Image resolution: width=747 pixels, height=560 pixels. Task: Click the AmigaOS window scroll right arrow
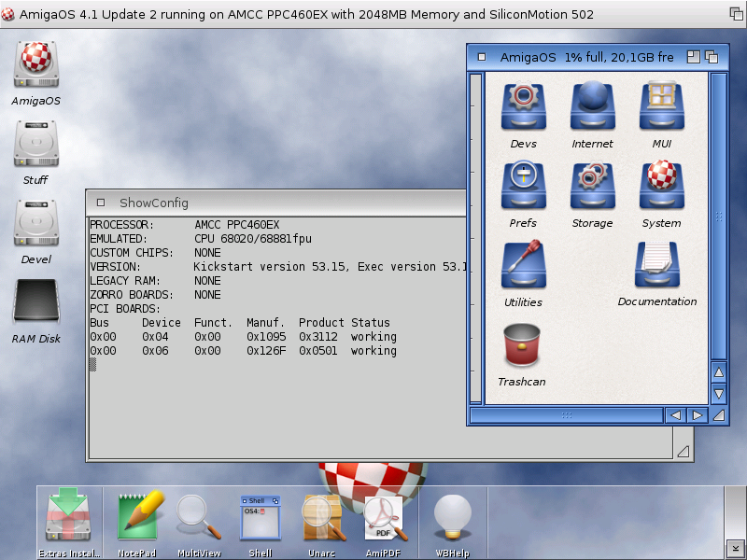(697, 415)
